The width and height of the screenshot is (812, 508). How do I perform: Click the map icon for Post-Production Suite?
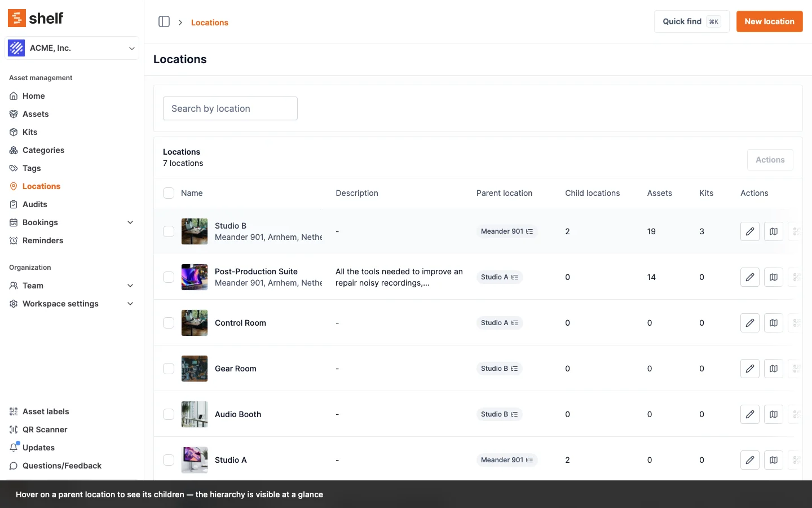coord(773,277)
